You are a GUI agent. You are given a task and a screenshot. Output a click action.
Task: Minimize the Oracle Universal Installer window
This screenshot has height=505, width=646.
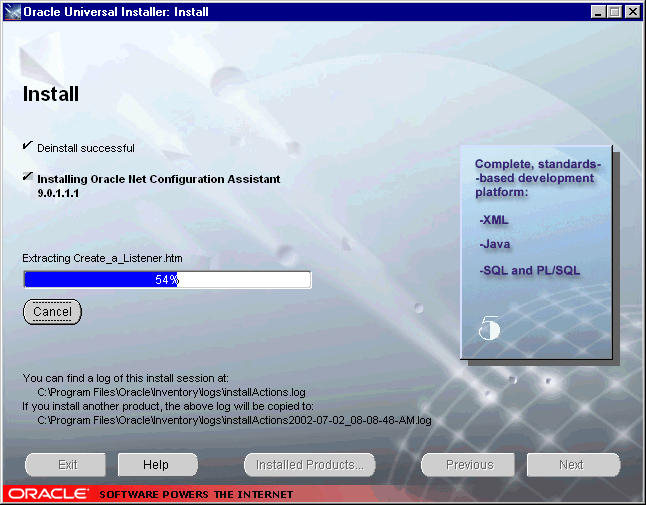coord(598,12)
